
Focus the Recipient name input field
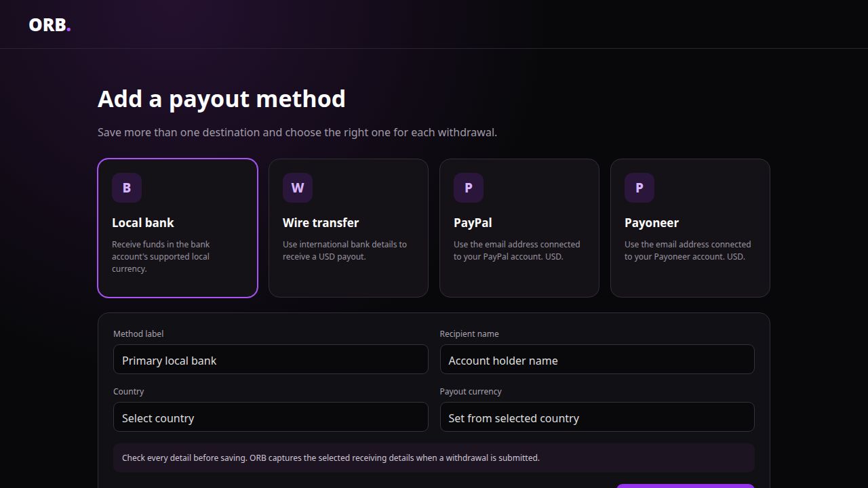click(x=597, y=359)
